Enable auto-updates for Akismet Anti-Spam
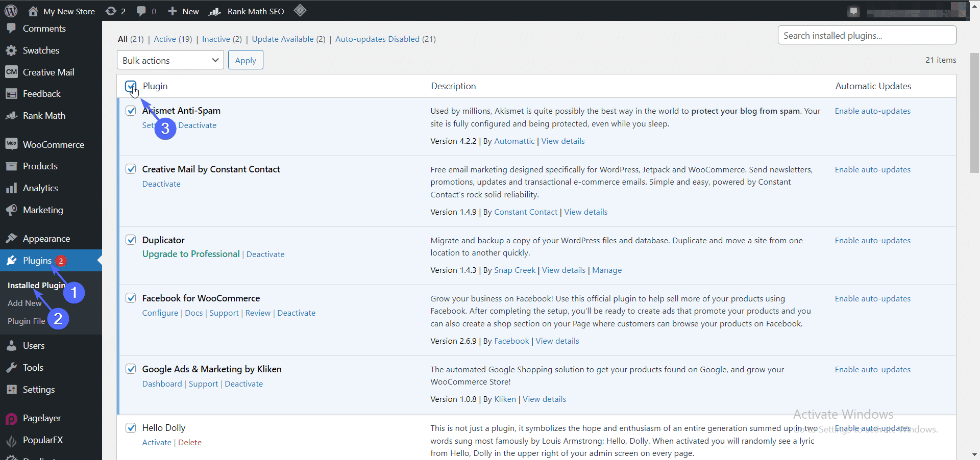 tap(873, 111)
